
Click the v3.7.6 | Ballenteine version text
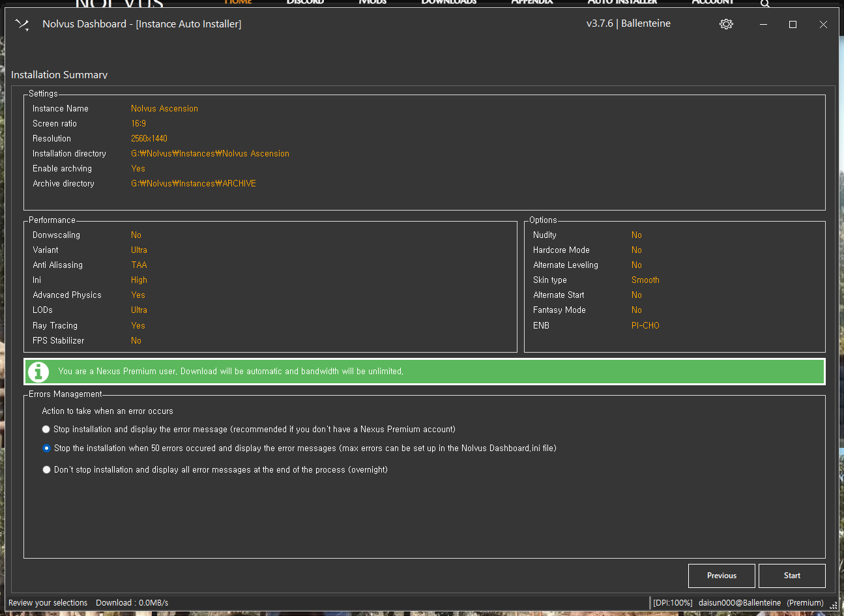(628, 23)
